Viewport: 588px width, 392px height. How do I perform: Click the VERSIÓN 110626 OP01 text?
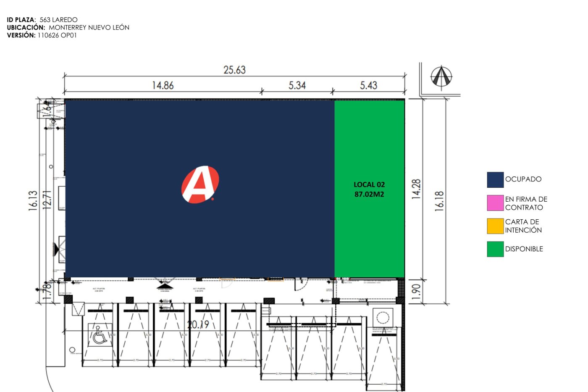[42, 35]
